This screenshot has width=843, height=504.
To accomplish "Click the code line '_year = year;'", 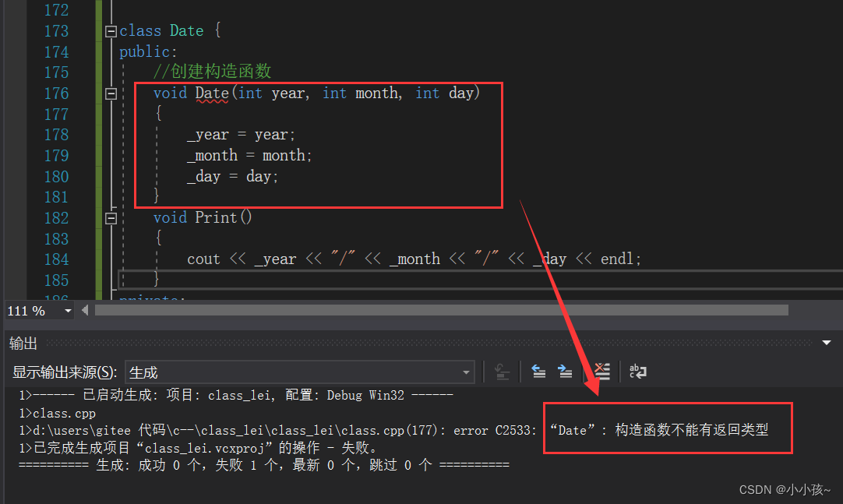I will (241, 135).
